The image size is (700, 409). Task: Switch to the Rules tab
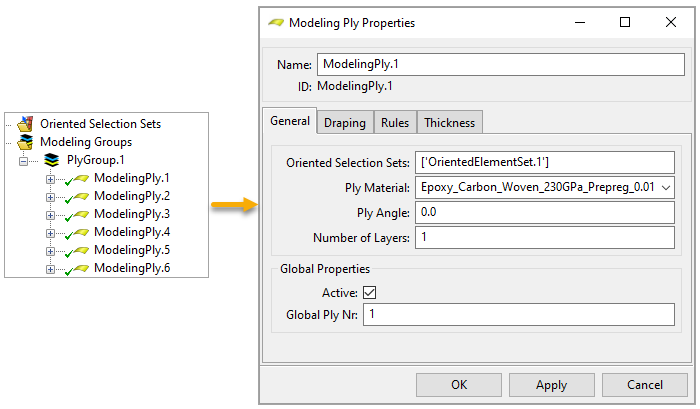[x=395, y=123]
